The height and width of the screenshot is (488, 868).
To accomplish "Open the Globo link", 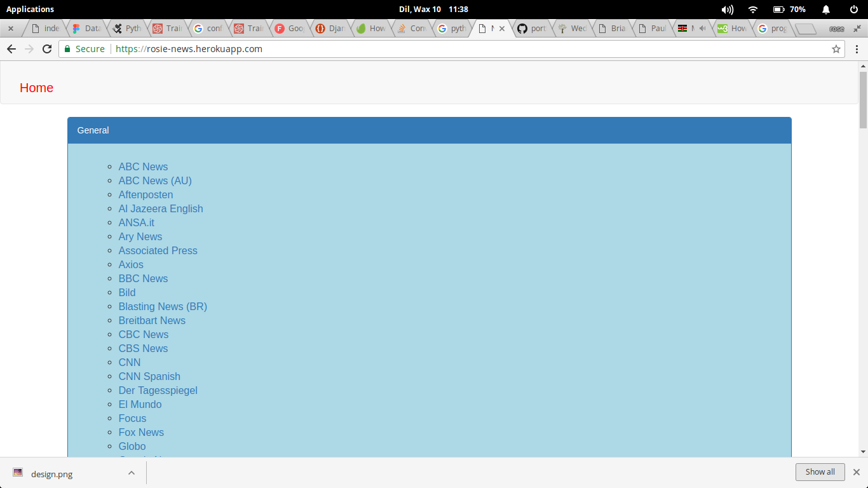I will pyautogui.click(x=132, y=446).
